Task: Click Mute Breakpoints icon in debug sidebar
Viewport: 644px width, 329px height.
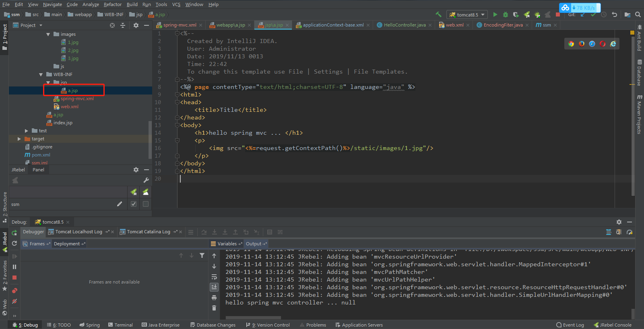Action: [14, 301]
